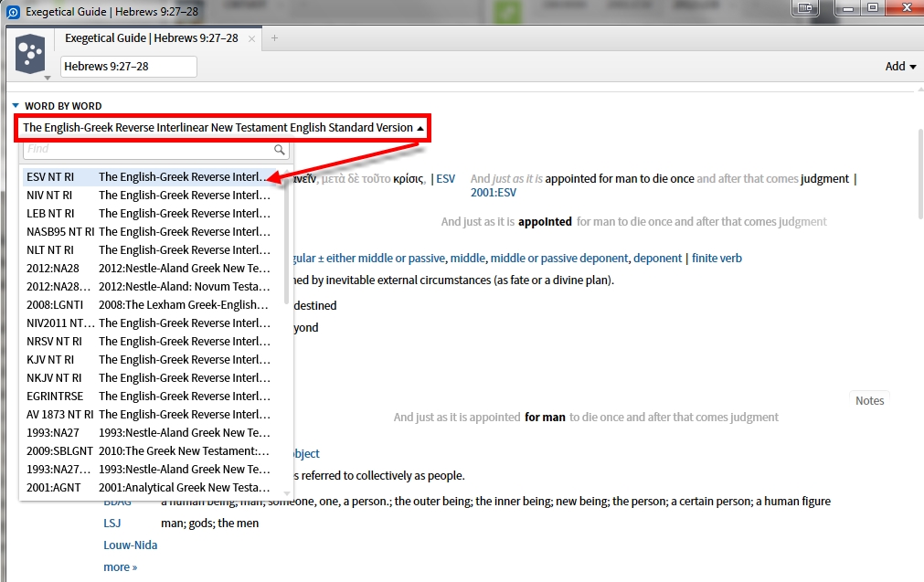Select LEB NT RI from the list

point(148,213)
